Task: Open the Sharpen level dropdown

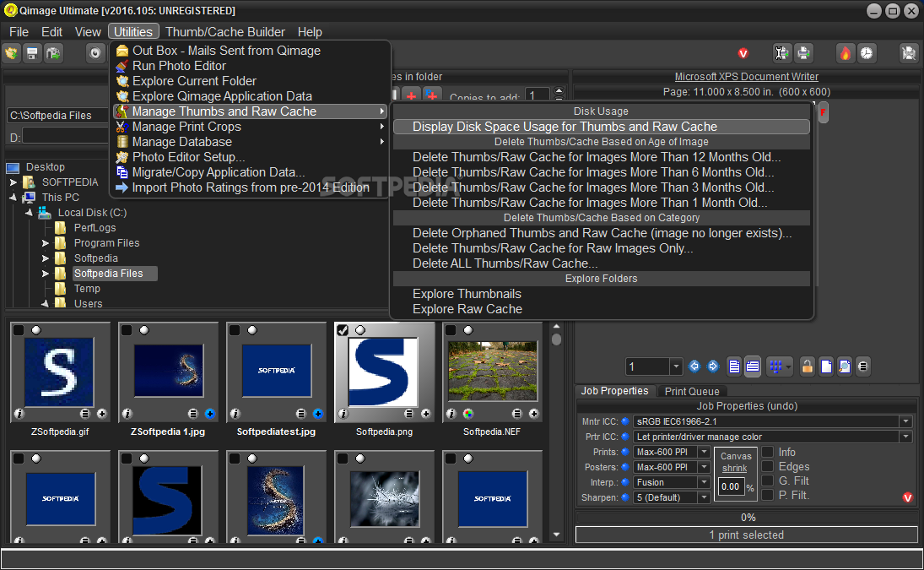Action: click(704, 497)
